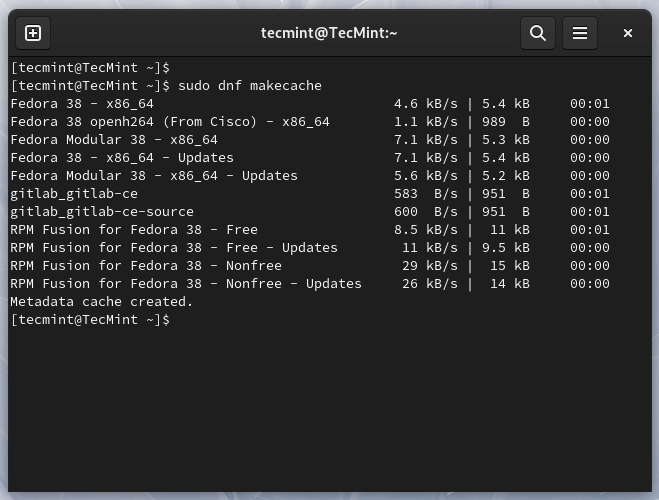Click 'RPM Fusion for Fedora 38 - Nonfree' line
The height and width of the screenshot is (500, 659).
(x=146, y=265)
